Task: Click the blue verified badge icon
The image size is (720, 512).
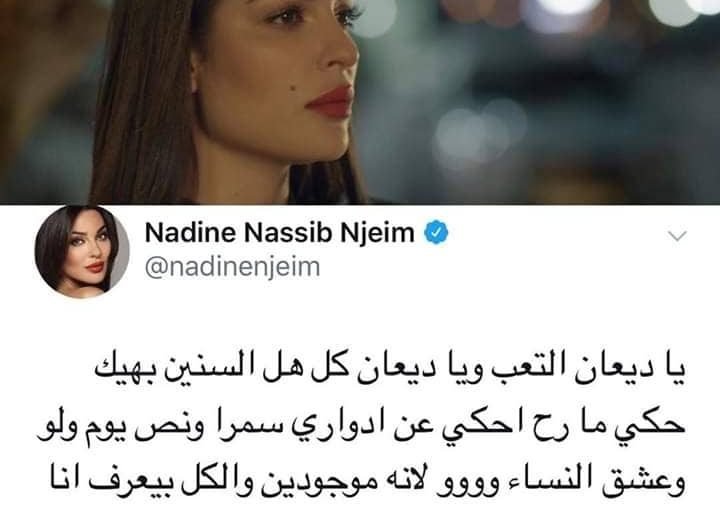Action: coord(436,233)
